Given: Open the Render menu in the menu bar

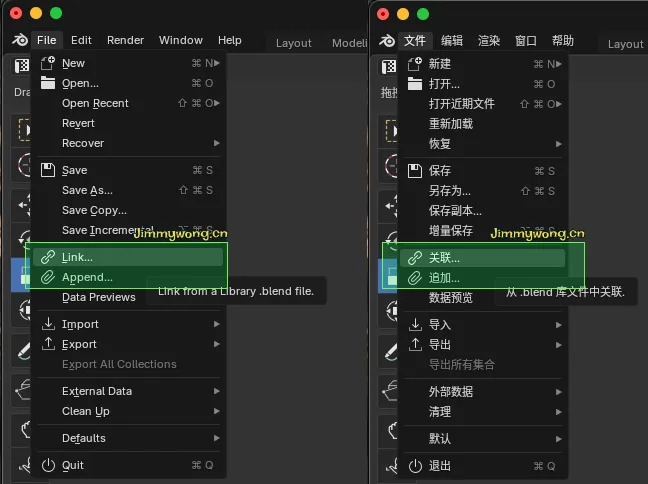Looking at the screenshot, I should [125, 40].
